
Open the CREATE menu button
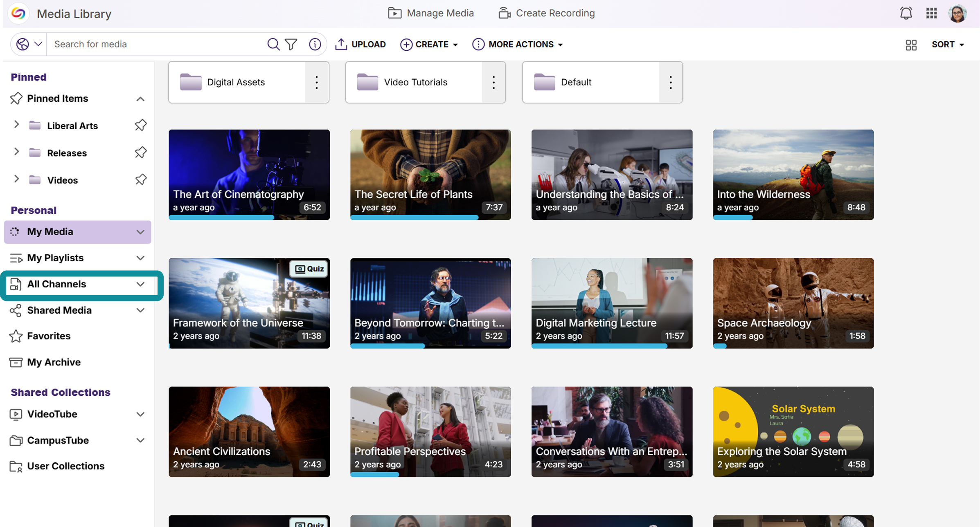pyautogui.click(x=429, y=44)
